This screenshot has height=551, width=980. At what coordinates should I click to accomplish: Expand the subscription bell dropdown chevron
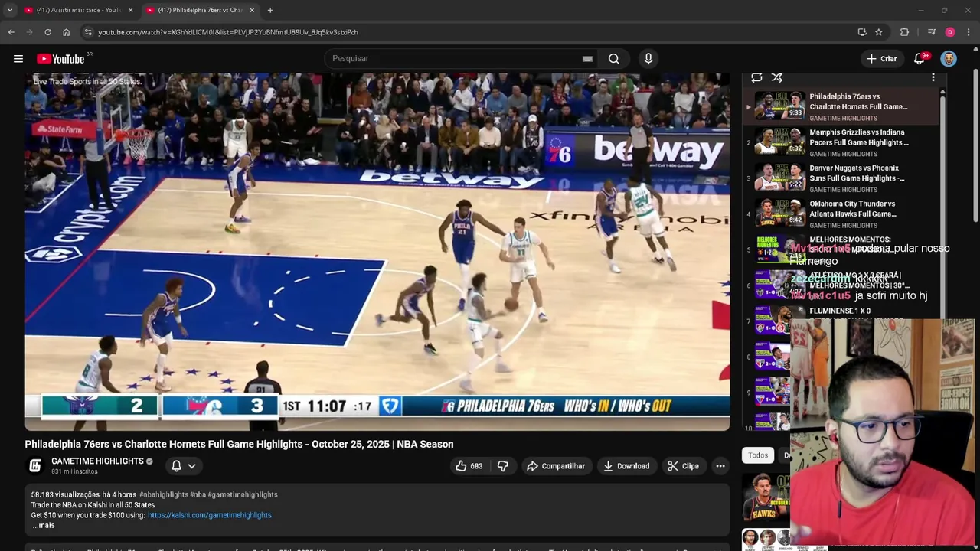(191, 465)
